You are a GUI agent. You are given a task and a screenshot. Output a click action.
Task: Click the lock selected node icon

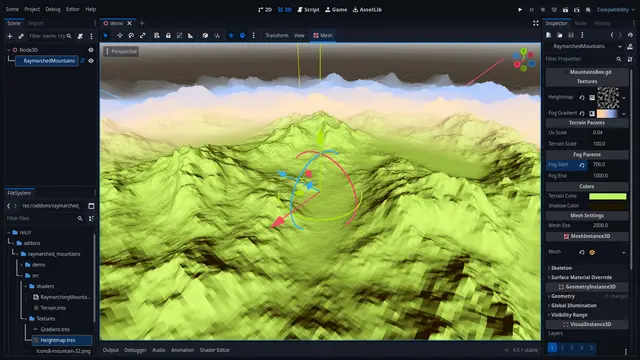coord(168,36)
